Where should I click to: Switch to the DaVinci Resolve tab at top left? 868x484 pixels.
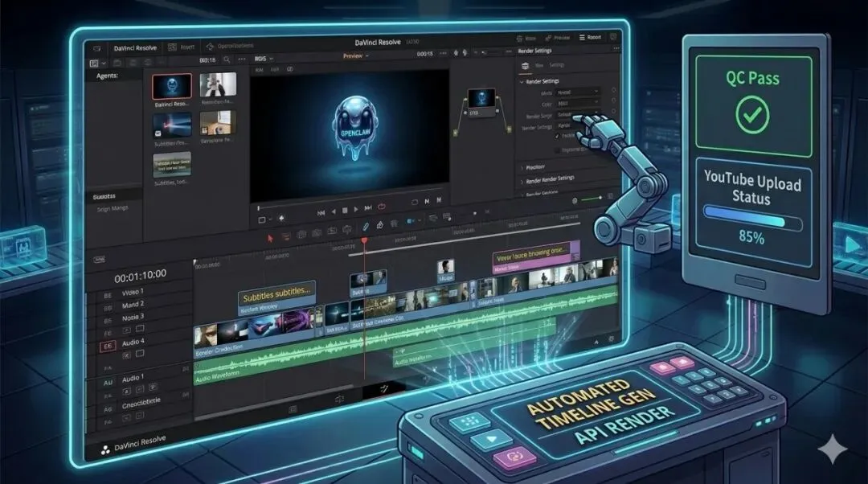click(x=135, y=48)
